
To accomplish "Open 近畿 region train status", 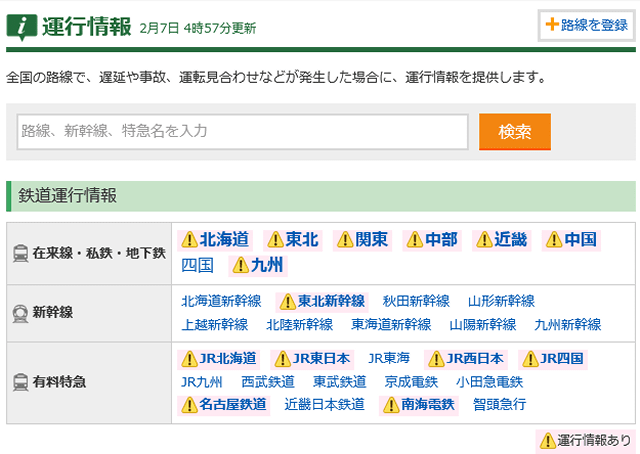I will pyautogui.click(x=511, y=240).
